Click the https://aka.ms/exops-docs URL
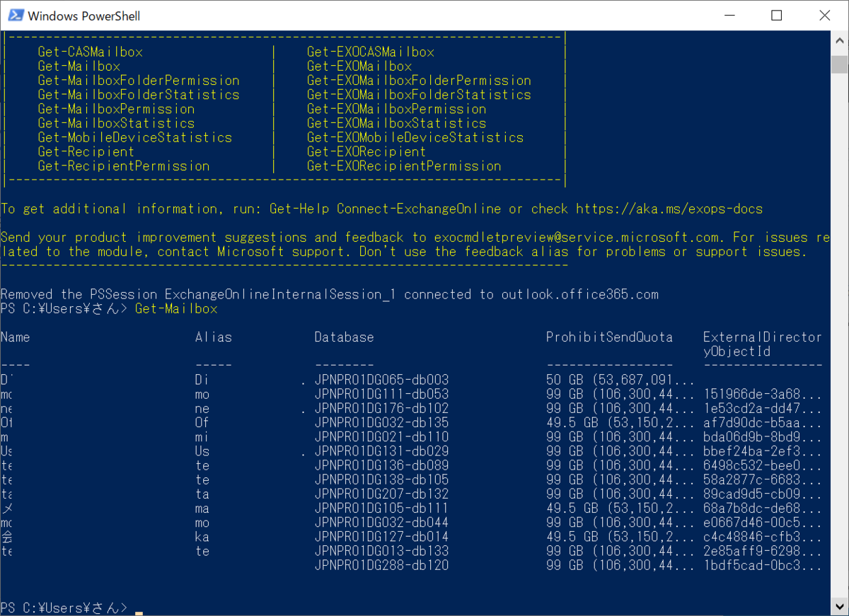Image resolution: width=849 pixels, height=616 pixels. point(669,209)
